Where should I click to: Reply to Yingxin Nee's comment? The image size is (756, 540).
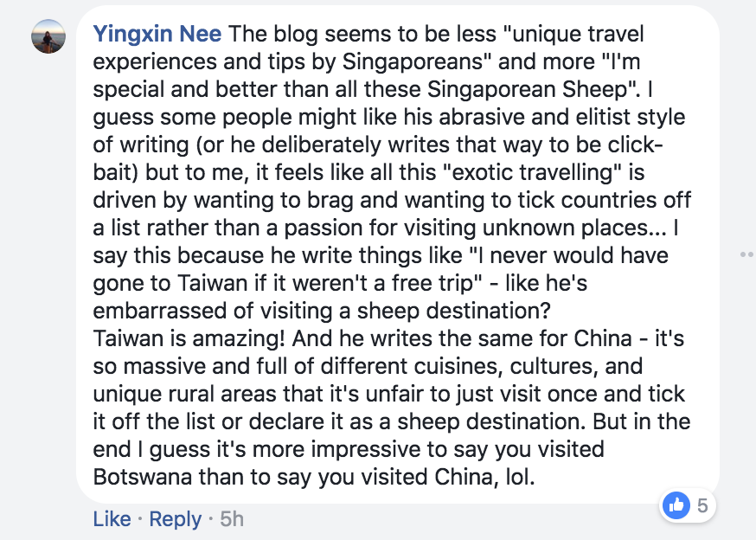click(175, 518)
